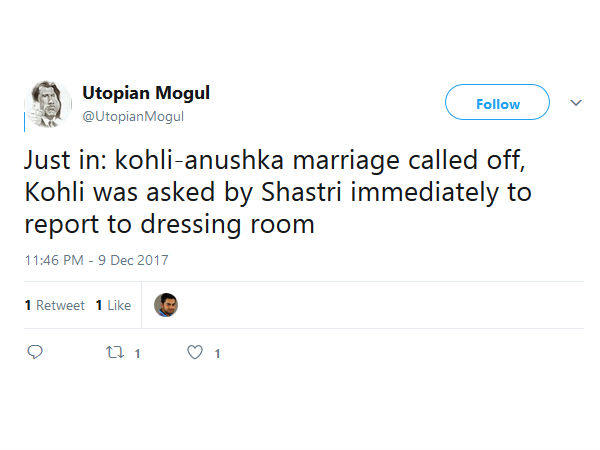This screenshot has height=450, width=600.
Task: Click the @UtopianMogul handle
Action: click(133, 116)
